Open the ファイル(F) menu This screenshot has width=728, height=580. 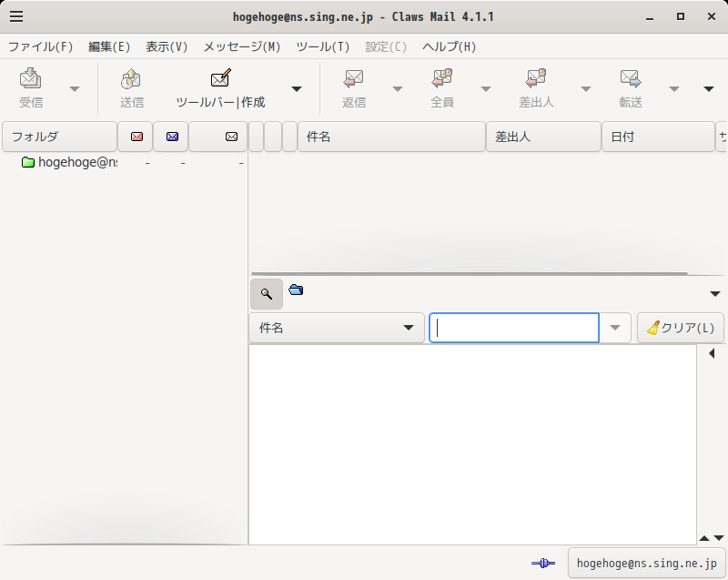tap(41, 47)
